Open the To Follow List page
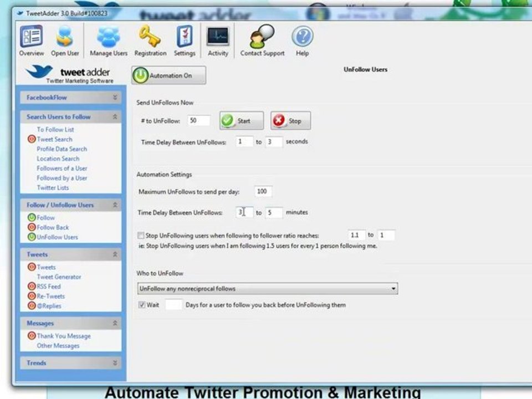 tap(55, 130)
